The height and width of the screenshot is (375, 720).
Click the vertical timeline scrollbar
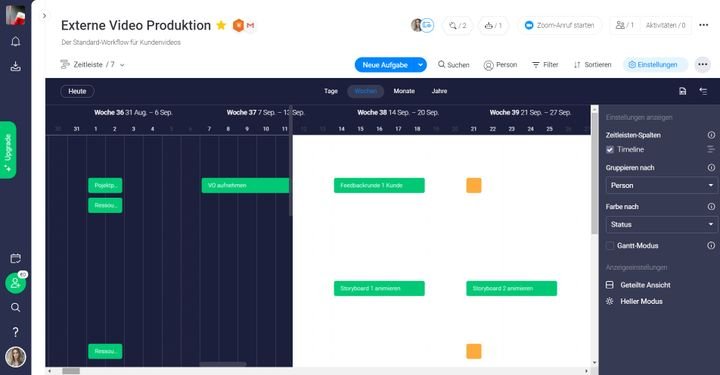(x=595, y=174)
